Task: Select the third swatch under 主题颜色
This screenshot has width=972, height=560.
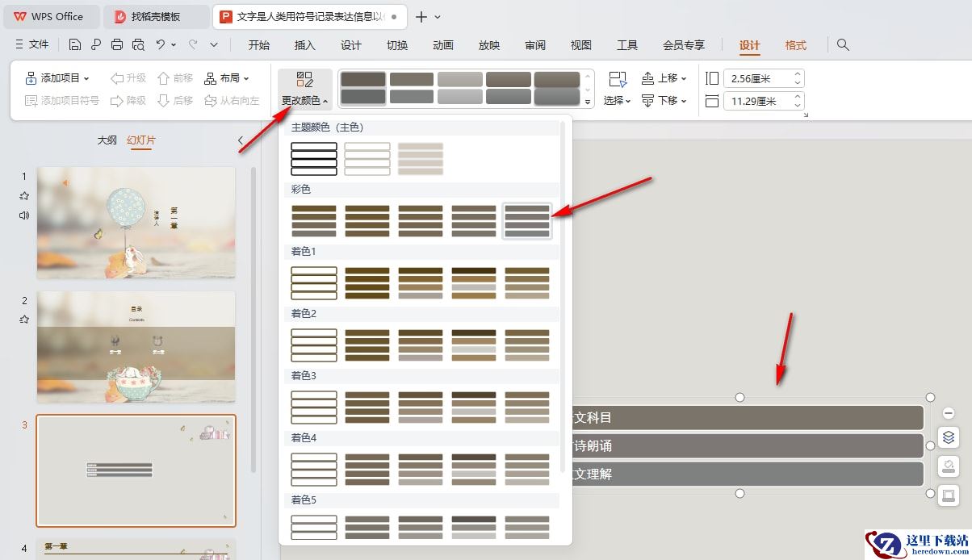Action: point(421,158)
